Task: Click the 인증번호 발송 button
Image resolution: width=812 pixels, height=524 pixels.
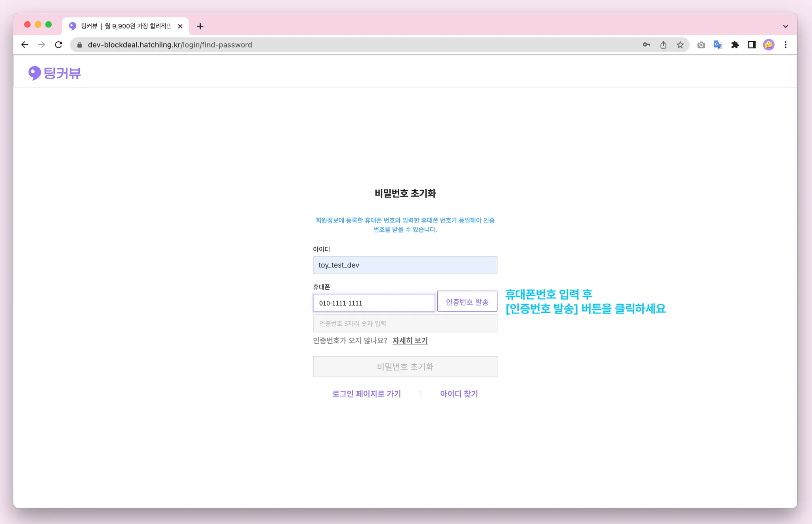Action: click(x=467, y=302)
